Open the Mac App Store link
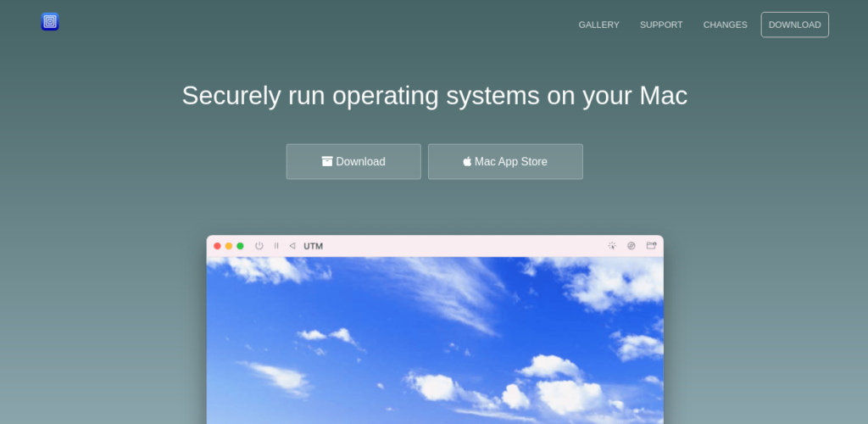Screen dimensions: 868x424 coord(505,162)
